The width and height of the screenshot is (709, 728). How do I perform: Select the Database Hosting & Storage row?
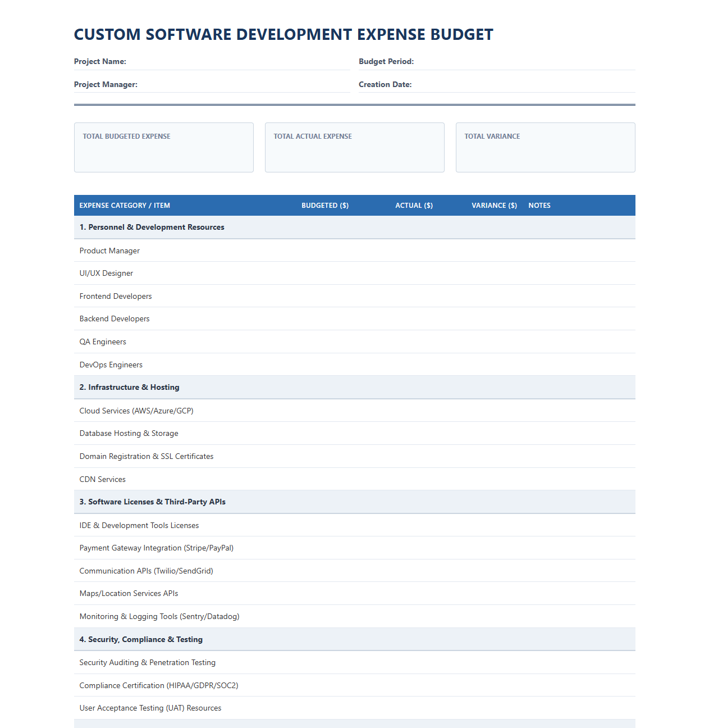coord(355,434)
